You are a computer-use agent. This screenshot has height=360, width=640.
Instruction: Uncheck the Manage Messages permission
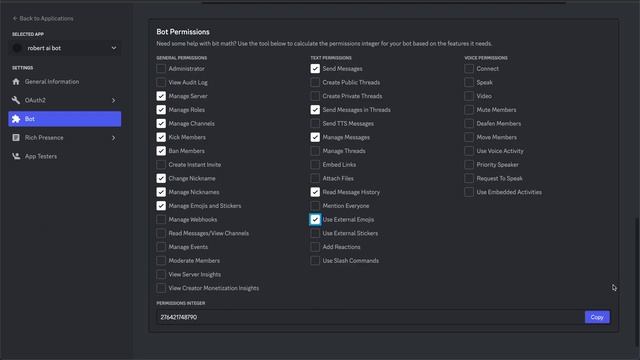pyautogui.click(x=315, y=137)
